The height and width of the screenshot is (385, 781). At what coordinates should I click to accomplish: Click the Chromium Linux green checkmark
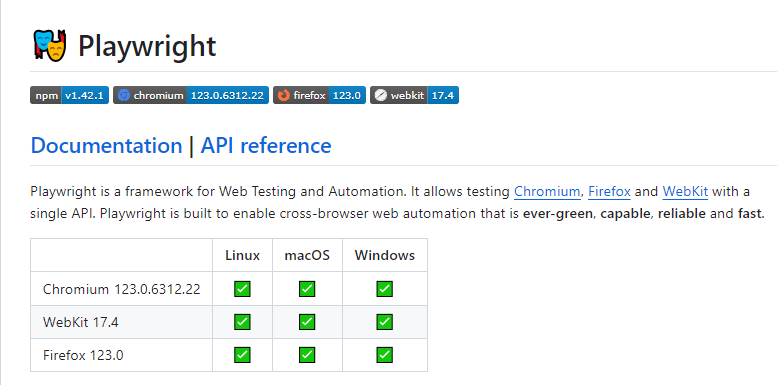(x=242, y=289)
